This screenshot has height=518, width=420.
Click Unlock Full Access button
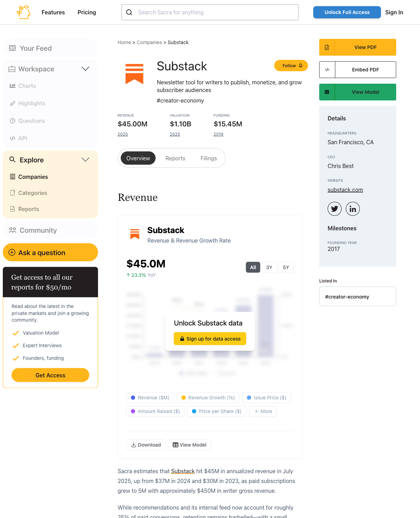point(347,12)
